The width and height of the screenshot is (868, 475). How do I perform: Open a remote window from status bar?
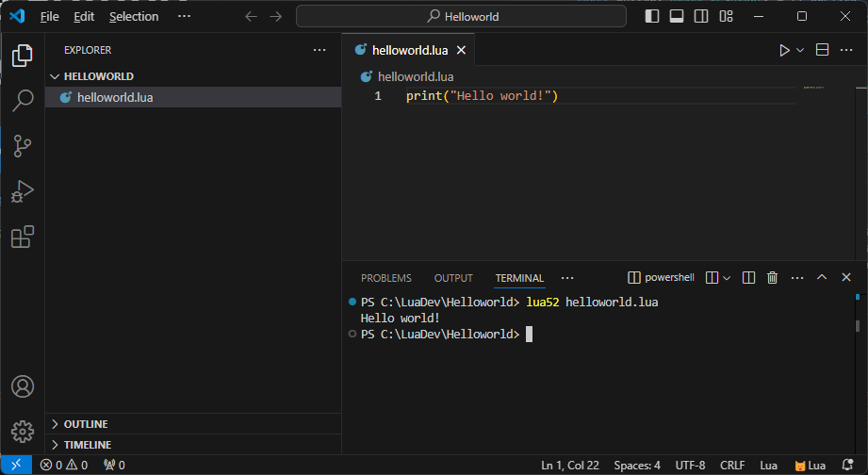(16, 465)
